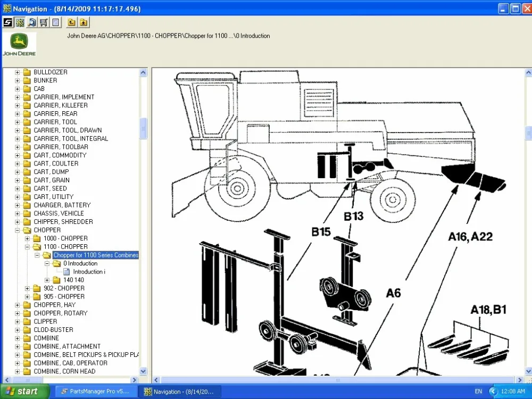
Task: Click the tree panel scroll right arrow
Action: (x=135, y=380)
